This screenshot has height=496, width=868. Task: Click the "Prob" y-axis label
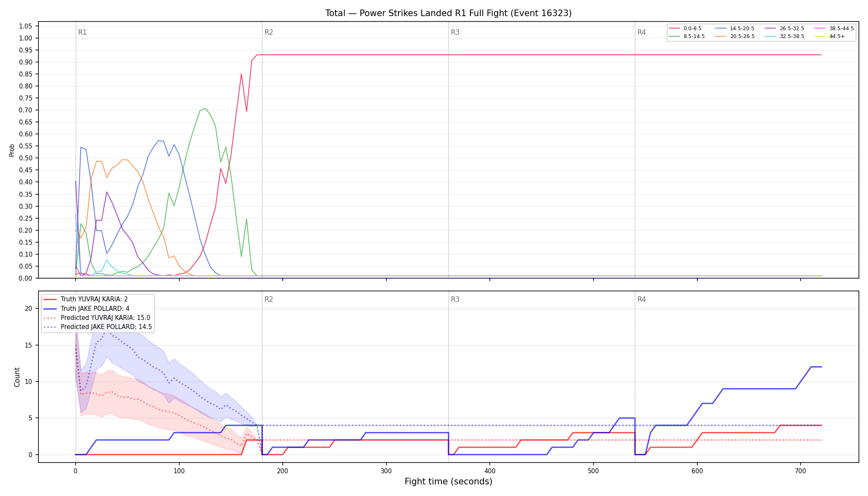(12, 150)
